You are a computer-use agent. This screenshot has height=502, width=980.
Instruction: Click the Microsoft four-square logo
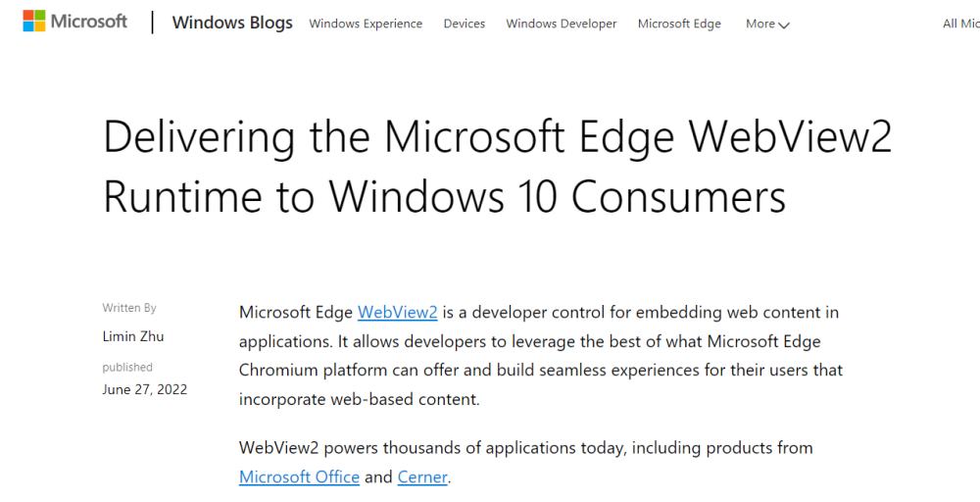click(x=33, y=23)
